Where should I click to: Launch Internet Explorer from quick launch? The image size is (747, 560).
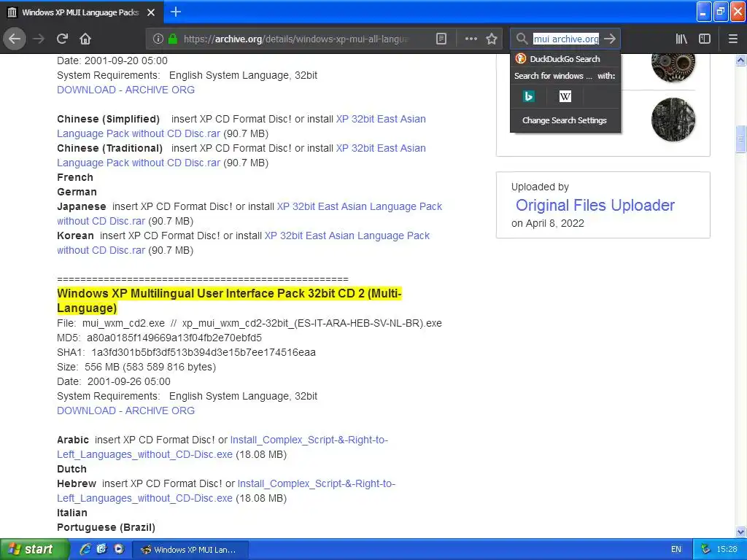pyautogui.click(x=85, y=550)
